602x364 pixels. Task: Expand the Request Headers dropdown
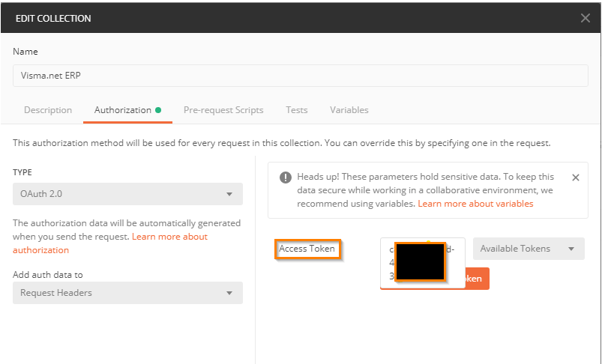pos(128,293)
